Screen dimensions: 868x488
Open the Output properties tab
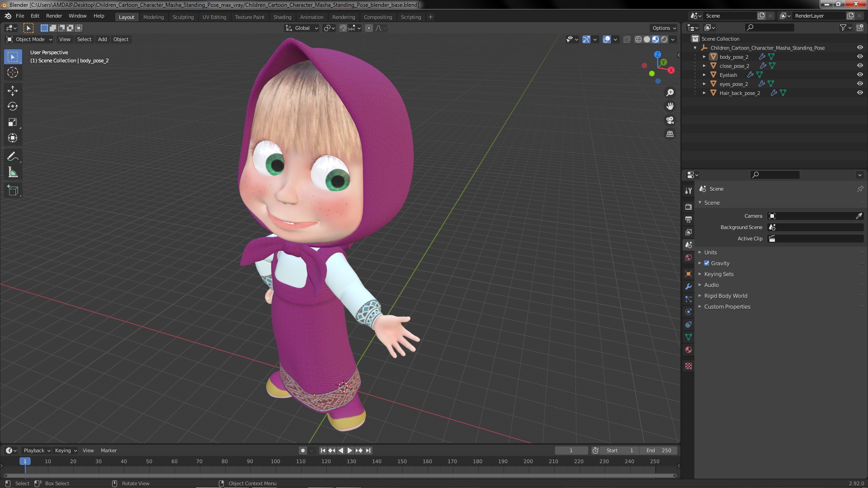(689, 219)
